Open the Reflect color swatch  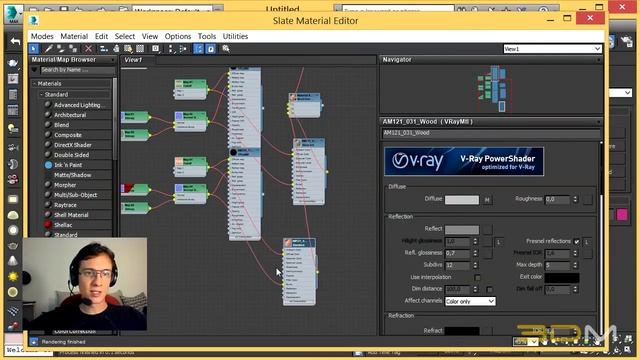coord(462,229)
